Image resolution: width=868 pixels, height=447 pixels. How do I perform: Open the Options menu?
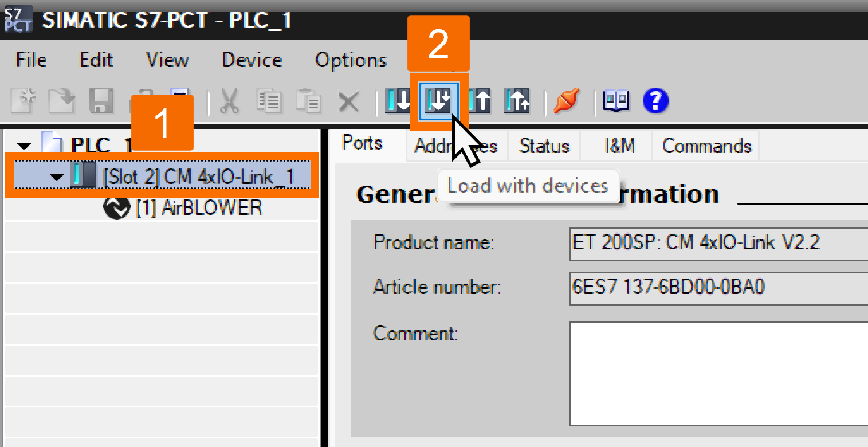[x=351, y=61]
